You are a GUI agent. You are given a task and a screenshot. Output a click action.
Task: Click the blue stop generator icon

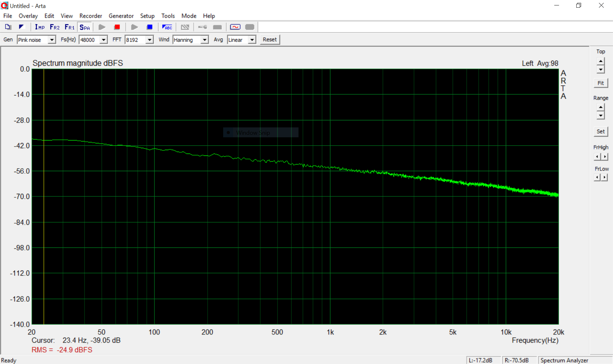click(x=149, y=27)
